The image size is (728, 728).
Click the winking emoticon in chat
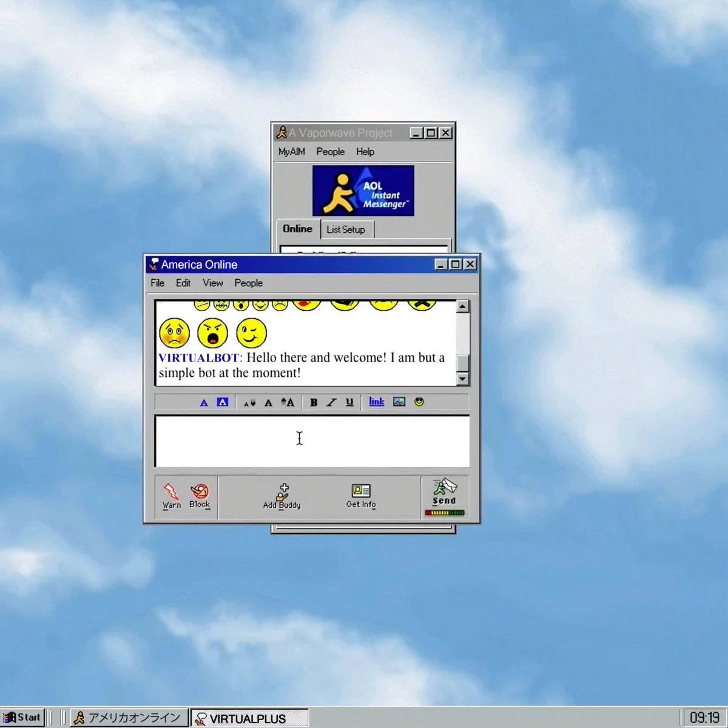[x=251, y=333]
